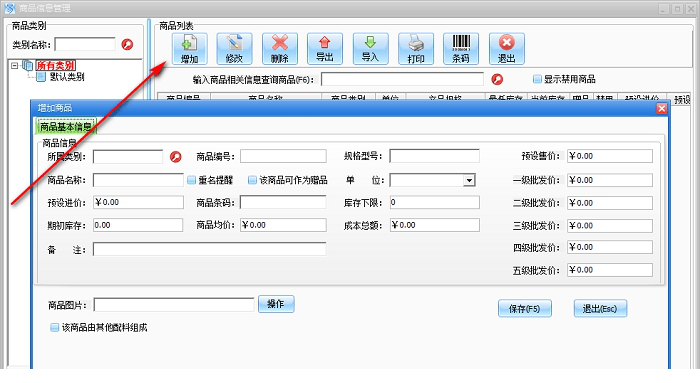Click the 商品图片 path field
Image resolution: width=700 pixels, height=383 pixels.
coord(174,305)
